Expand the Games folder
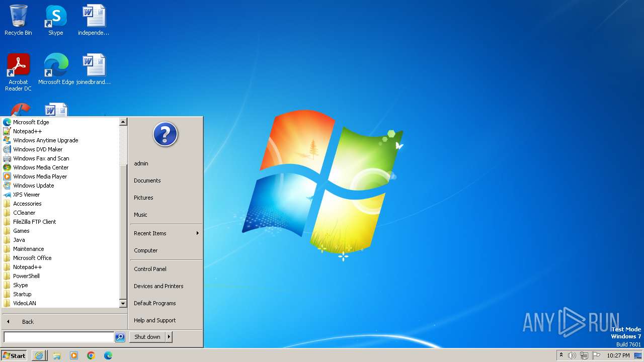This screenshot has width=644, height=362. point(60,231)
